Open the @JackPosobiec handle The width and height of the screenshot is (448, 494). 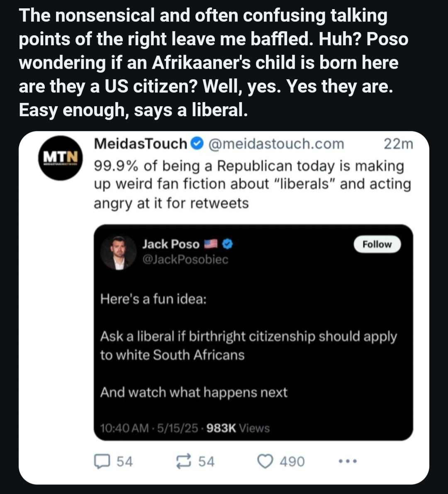pos(185,259)
